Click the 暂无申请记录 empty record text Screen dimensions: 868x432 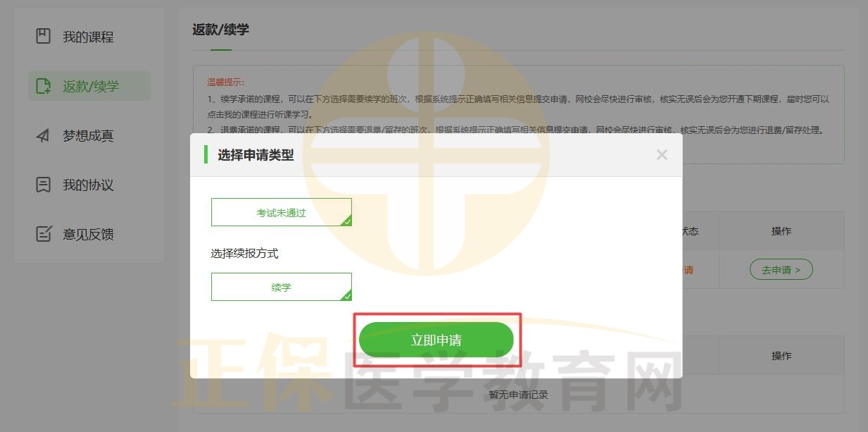point(518,395)
